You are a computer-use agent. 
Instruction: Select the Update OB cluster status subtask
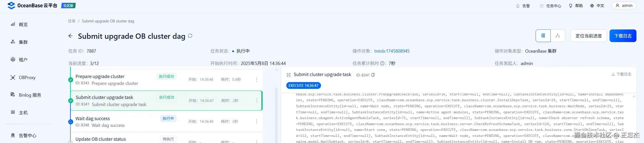tap(166, 138)
